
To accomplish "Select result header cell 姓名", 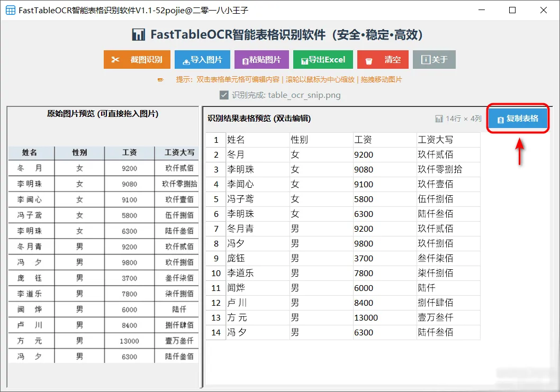I will (x=257, y=140).
